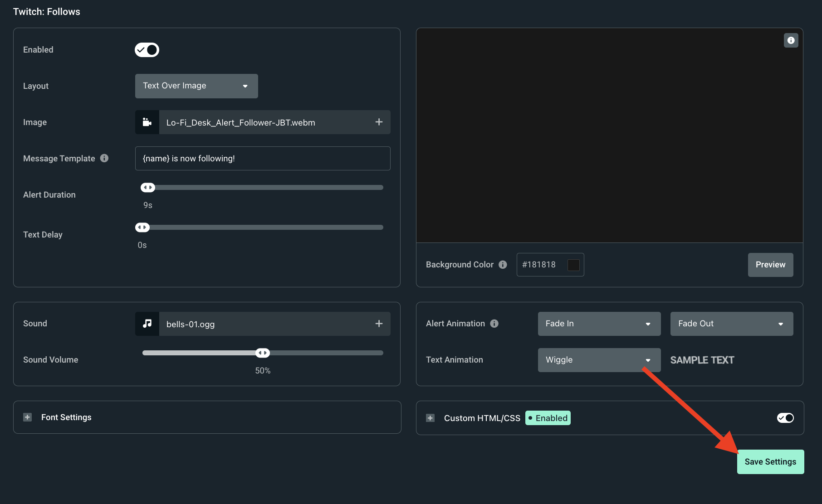
Task: Open the Fade Out animation dropdown
Action: pos(731,324)
